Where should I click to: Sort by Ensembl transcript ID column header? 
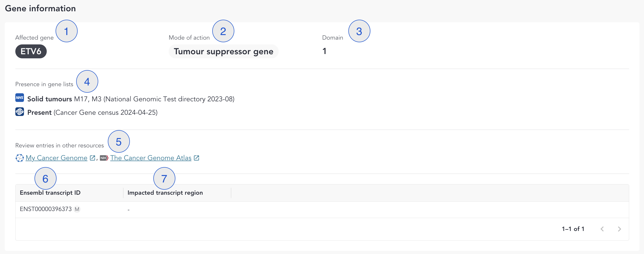point(50,193)
